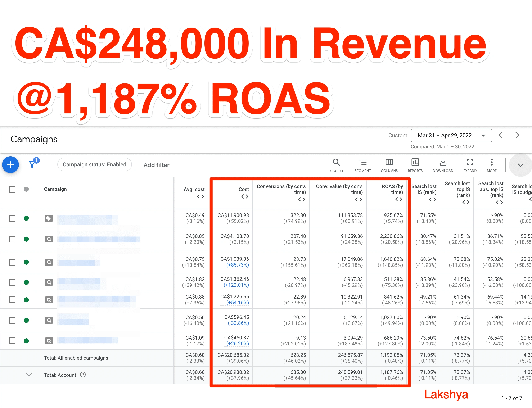The height and width of the screenshot is (408, 532).
Task: Check the box for CA$596.45 campaign row
Action: coord(12,320)
